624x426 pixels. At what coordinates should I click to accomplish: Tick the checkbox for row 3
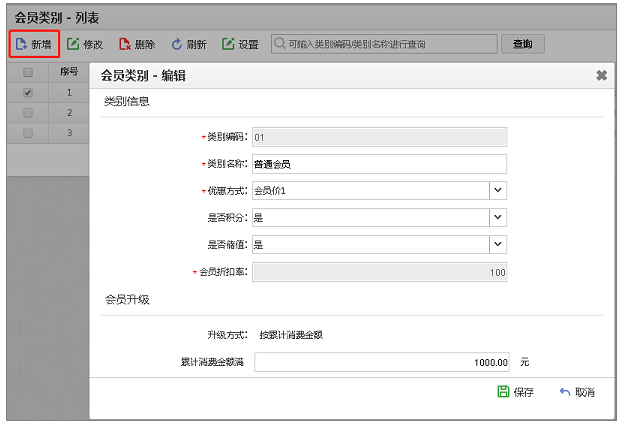click(28, 132)
